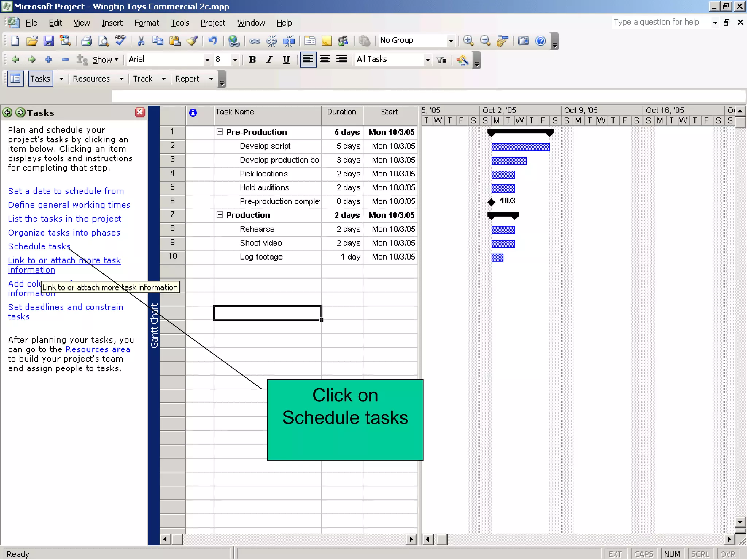This screenshot has width=747, height=560.
Task: Collapse the Pre-Production summary task
Action: click(220, 132)
